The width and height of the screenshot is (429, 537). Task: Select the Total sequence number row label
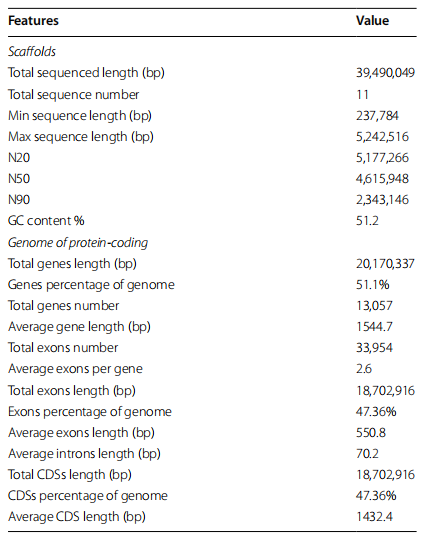(x=74, y=95)
